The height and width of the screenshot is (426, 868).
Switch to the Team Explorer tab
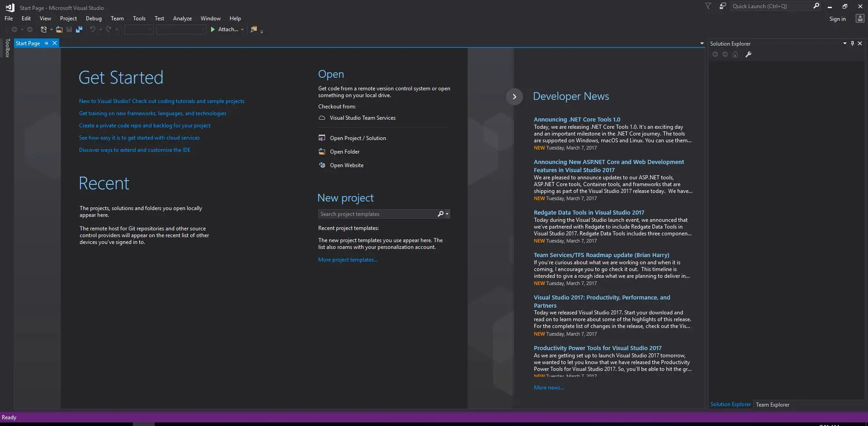coord(773,405)
